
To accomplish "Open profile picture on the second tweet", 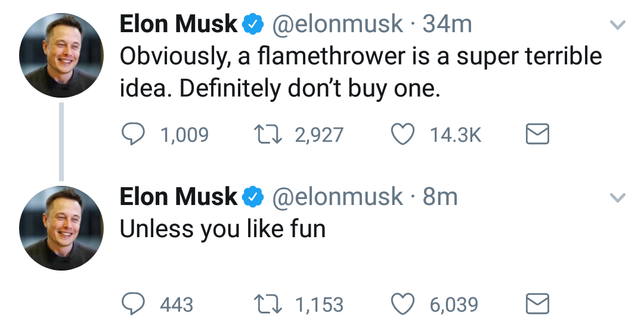I will pos(61,228).
